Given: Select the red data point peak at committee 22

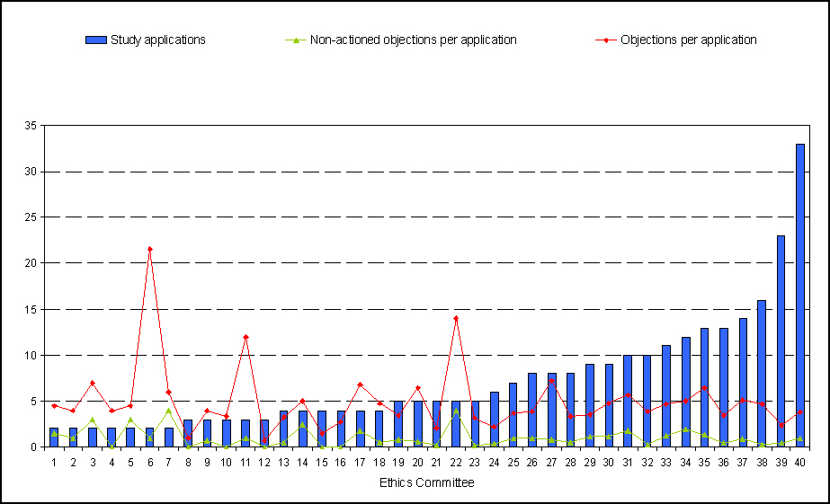Looking at the screenshot, I should click(456, 318).
